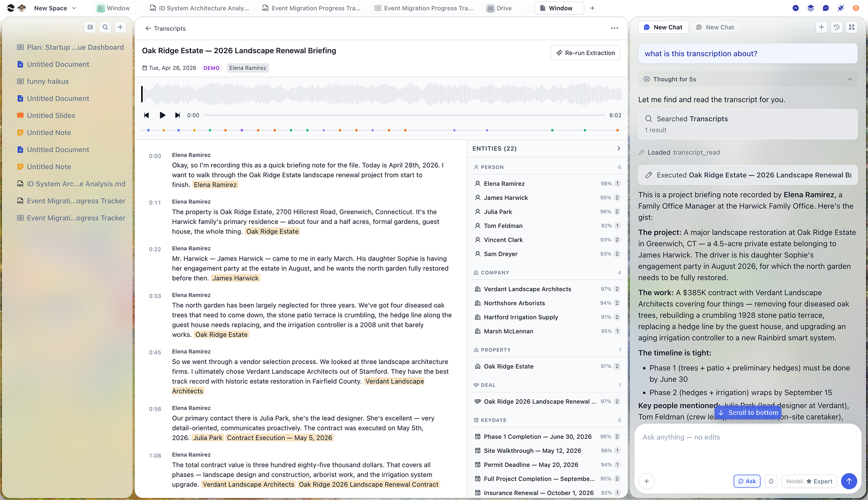Open chat history icon

point(836,27)
